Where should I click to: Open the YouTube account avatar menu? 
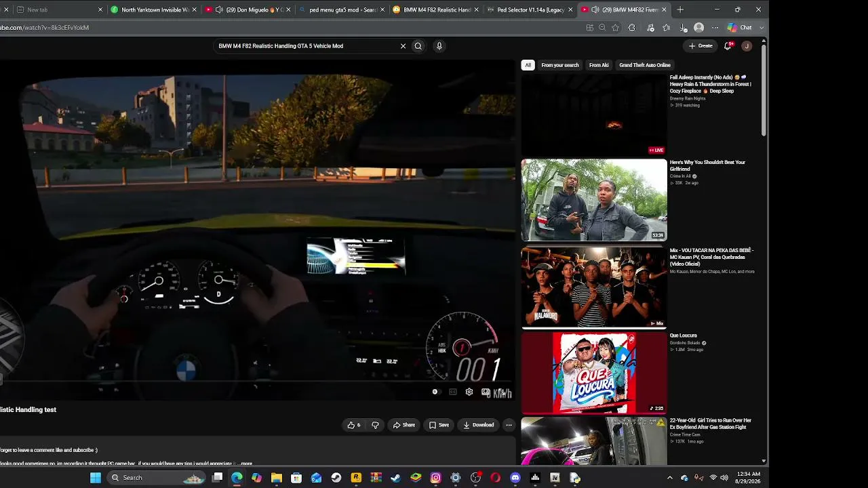pyautogui.click(x=747, y=46)
